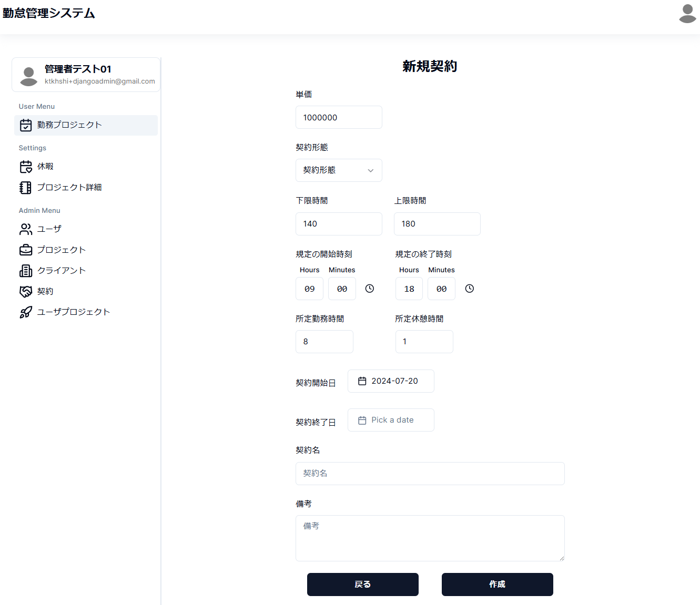Select end time Minutes field 00
The width and height of the screenshot is (700, 605).
[441, 289]
